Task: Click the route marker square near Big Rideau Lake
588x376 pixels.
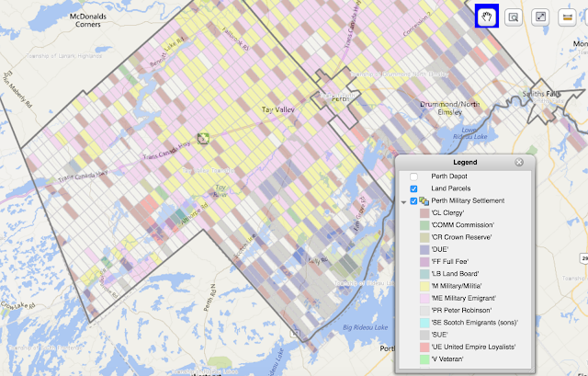Action: click(295, 333)
